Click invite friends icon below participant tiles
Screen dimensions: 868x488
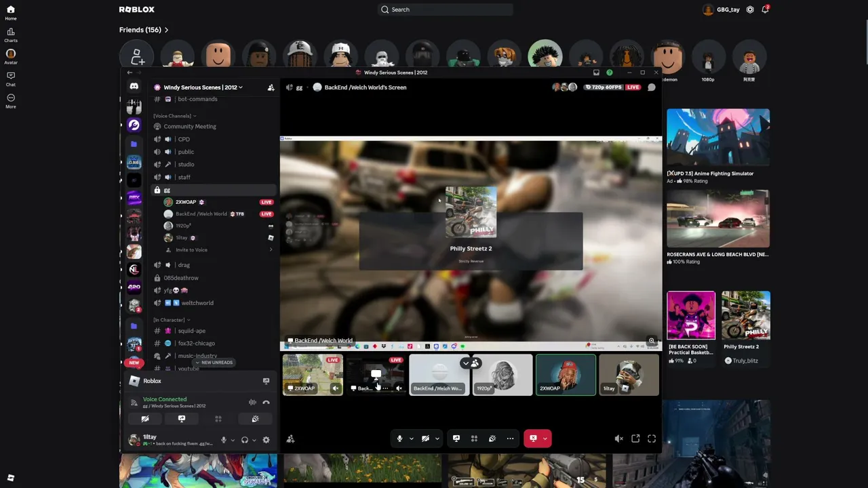click(x=290, y=439)
